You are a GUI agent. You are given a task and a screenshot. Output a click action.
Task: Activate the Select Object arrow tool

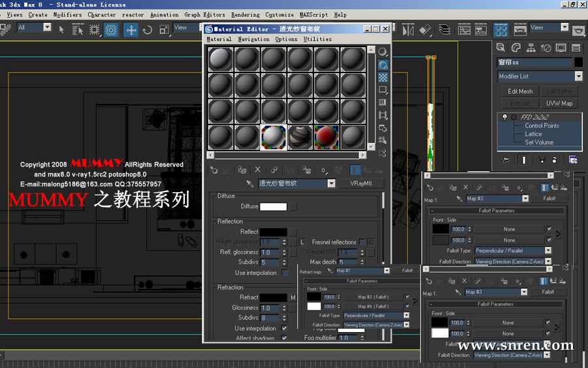tap(61, 29)
